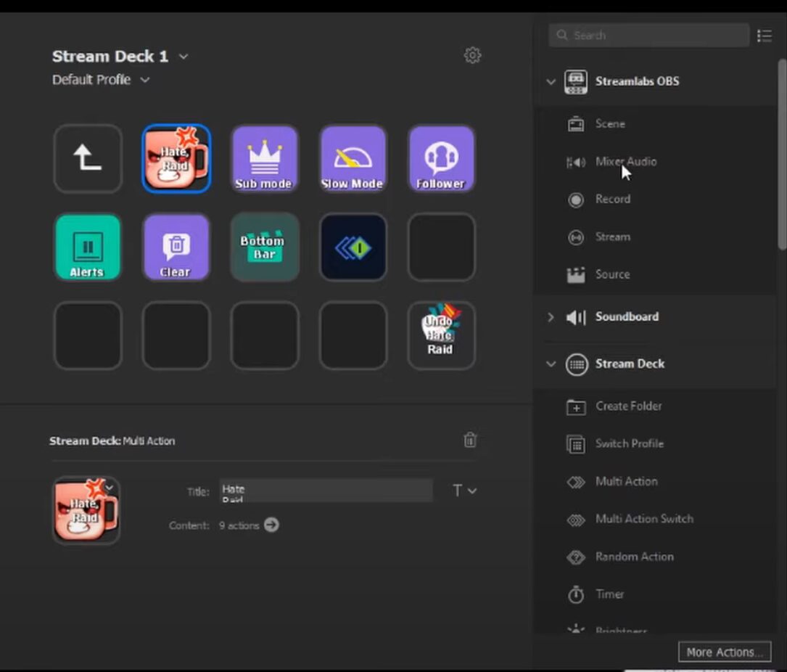The height and width of the screenshot is (672, 787).
Task: Select the Bottom Bar key
Action: coord(265,247)
